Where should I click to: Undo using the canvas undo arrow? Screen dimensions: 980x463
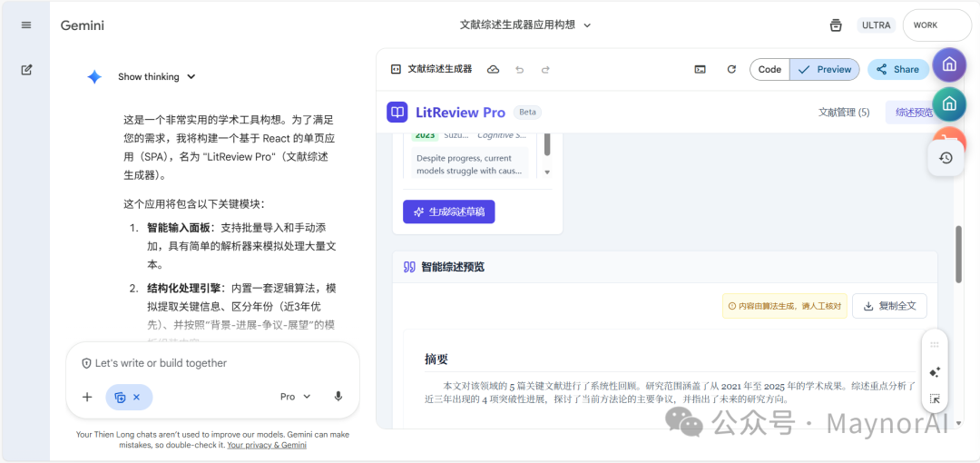point(519,69)
